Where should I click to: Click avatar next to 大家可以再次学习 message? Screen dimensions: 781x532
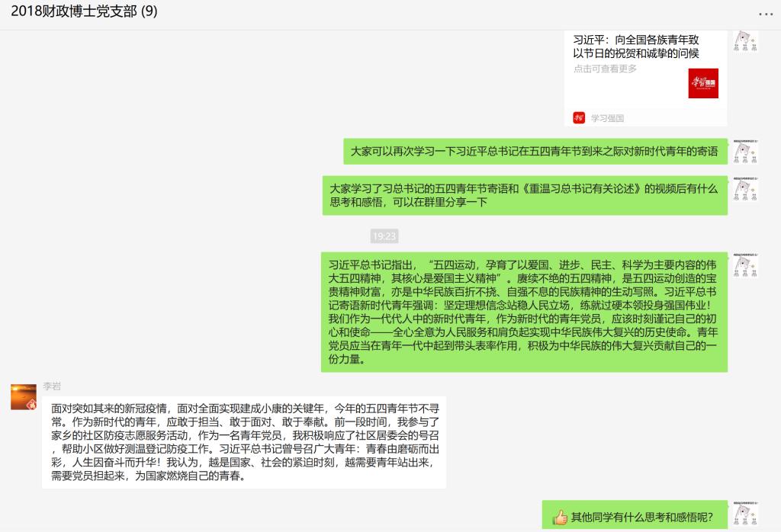(x=744, y=151)
